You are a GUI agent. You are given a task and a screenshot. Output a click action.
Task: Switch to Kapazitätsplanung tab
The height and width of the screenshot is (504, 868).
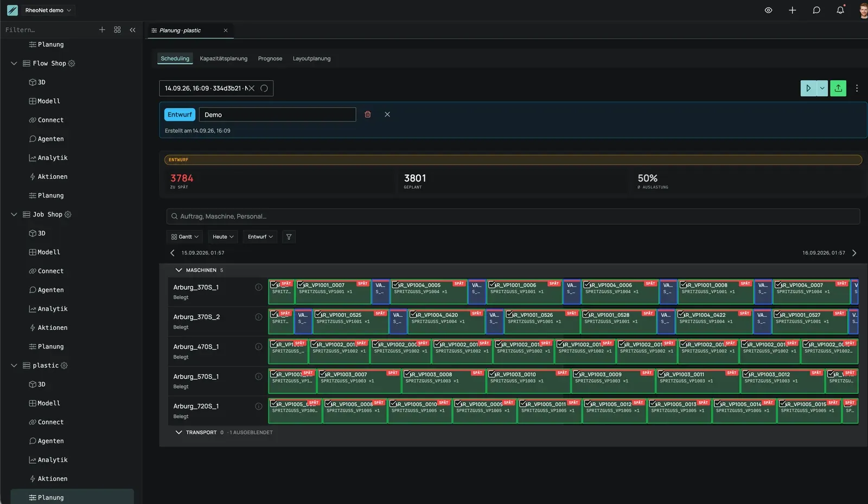(x=224, y=59)
